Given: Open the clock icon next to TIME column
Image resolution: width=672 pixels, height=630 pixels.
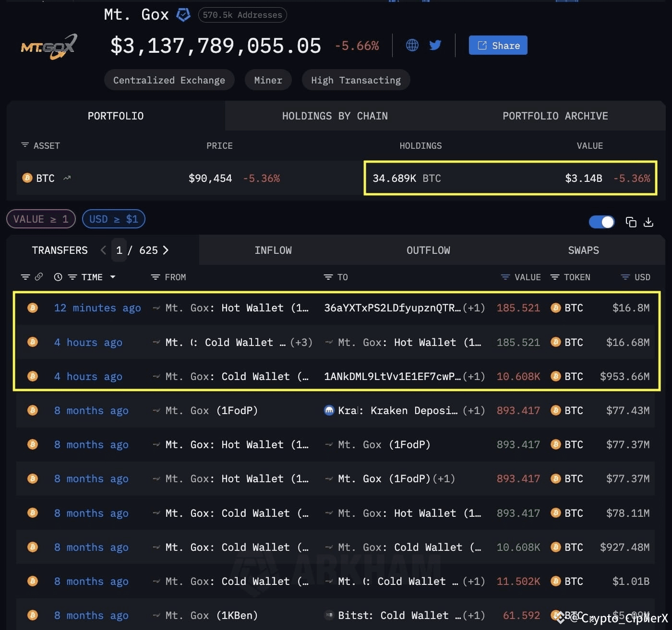Looking at the screenshot, I should tap(58, 277).
